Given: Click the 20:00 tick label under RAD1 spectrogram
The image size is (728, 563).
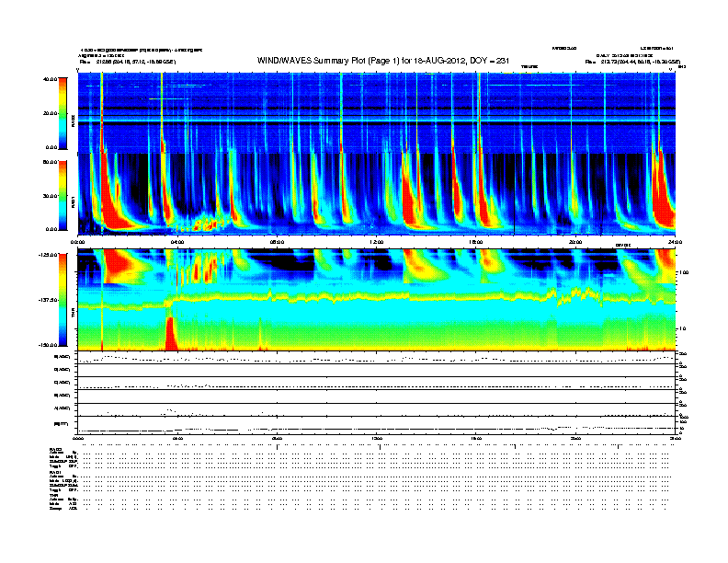Looking at the screenshot, I should point(575,242).
